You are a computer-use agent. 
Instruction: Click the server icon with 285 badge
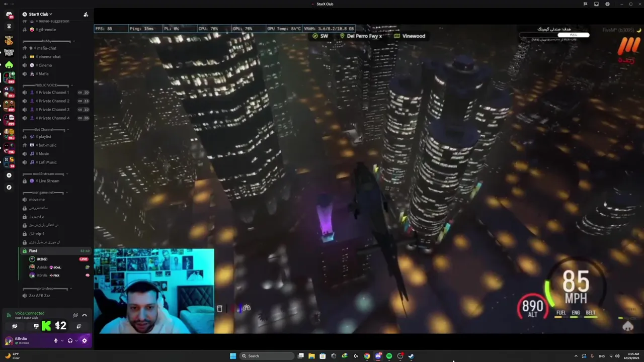point(9,77)
